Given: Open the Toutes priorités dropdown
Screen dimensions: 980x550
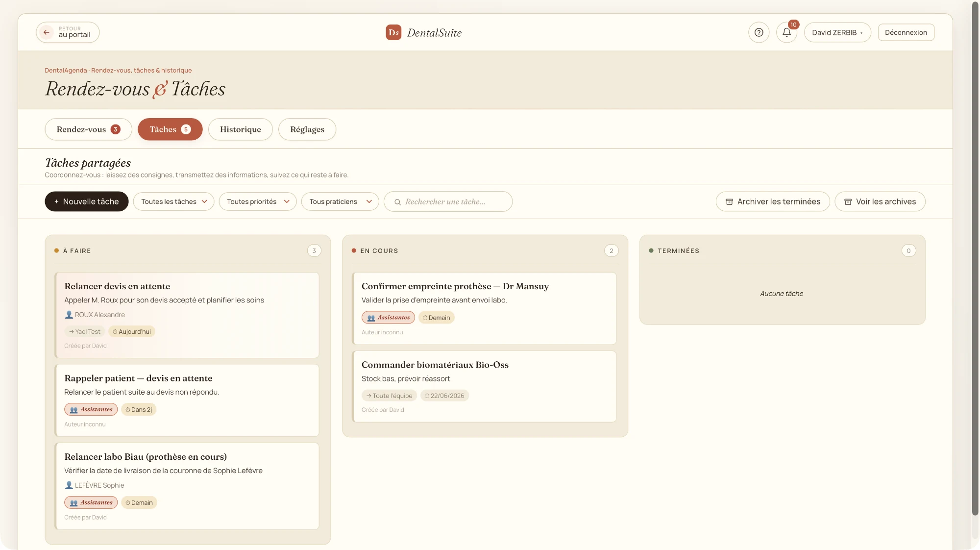Looking at the screenshot, I should (258, 201).
